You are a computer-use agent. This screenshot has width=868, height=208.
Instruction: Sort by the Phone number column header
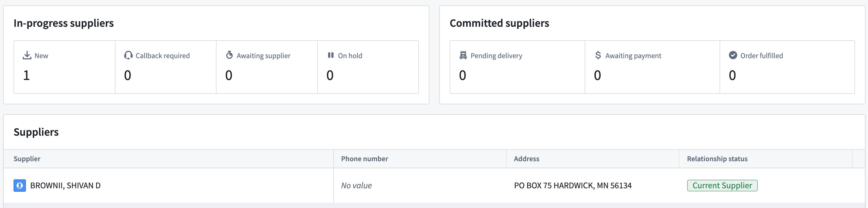click(x=364, y=159)
